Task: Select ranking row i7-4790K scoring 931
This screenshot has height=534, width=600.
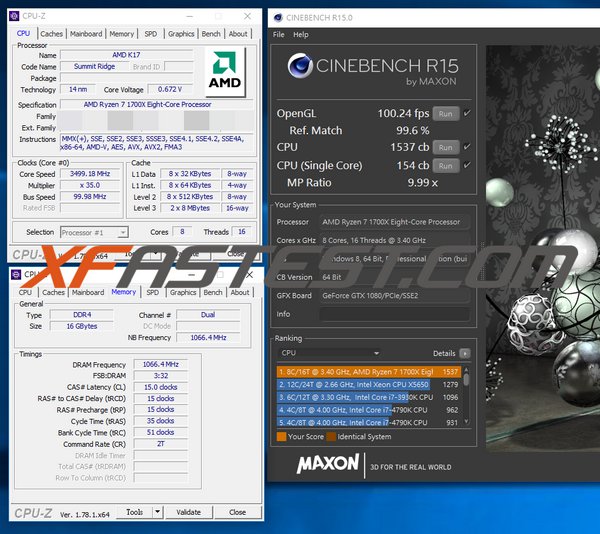Action: pos(369,422)
